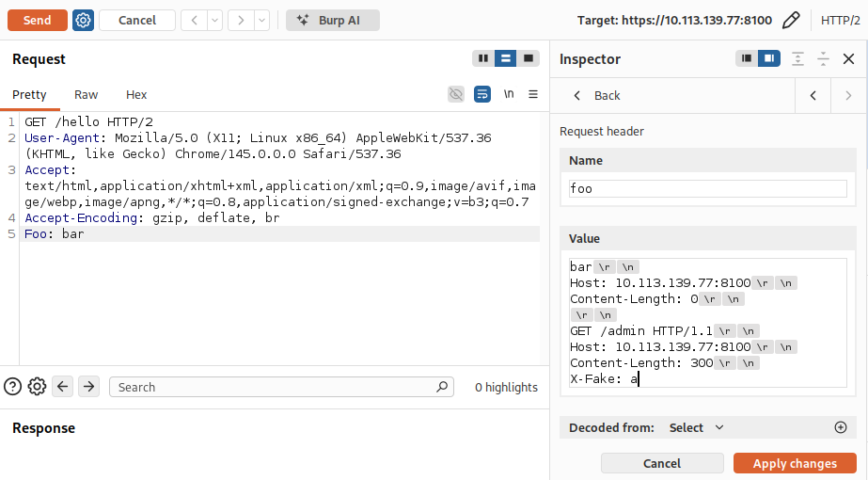The width and height of the screenshot is (868, 480).
Task: Open next-history dropdown arrow
Action: point(261,21)
